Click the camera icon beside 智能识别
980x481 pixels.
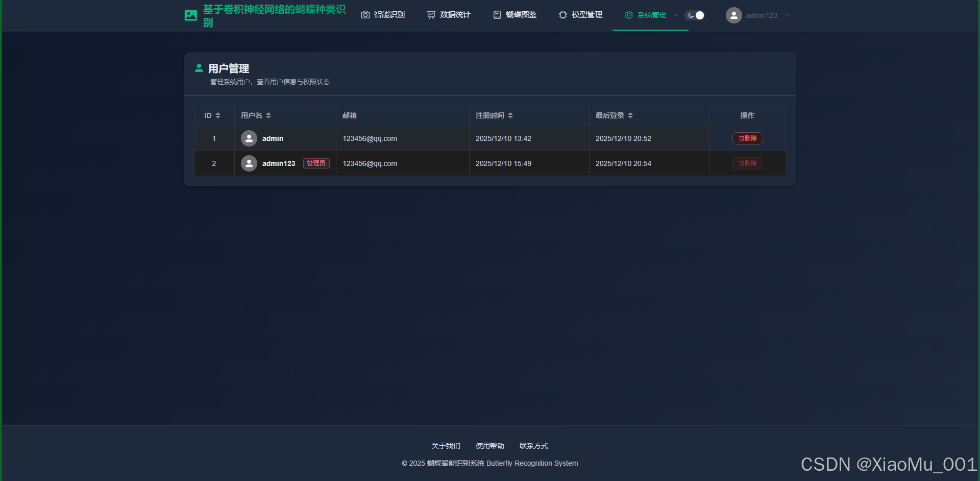pos(365,15)
